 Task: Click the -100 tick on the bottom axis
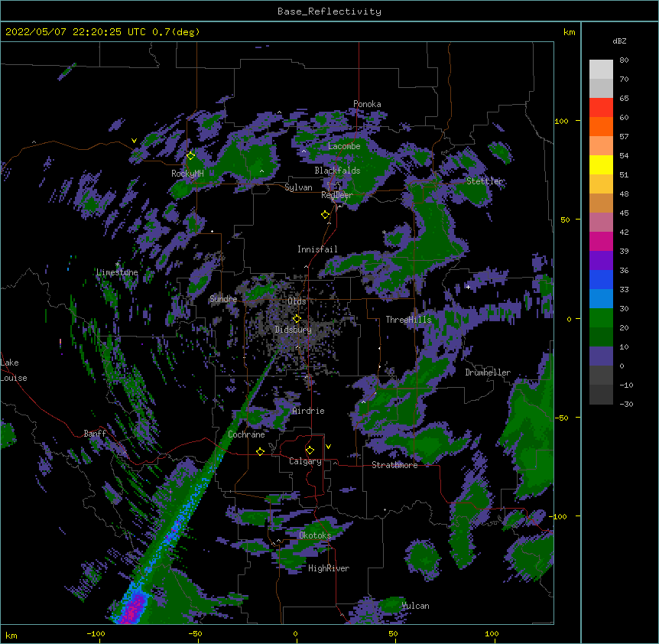pyautogui.click(x=96, y=633)
